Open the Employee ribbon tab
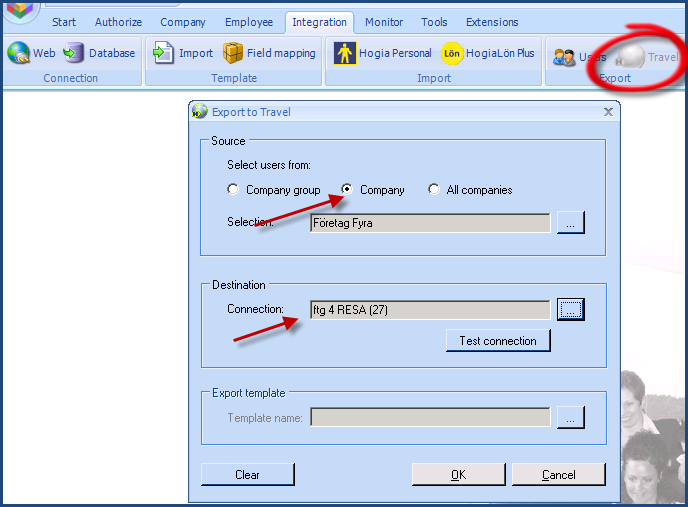688x507 pixels. [249, 22]
